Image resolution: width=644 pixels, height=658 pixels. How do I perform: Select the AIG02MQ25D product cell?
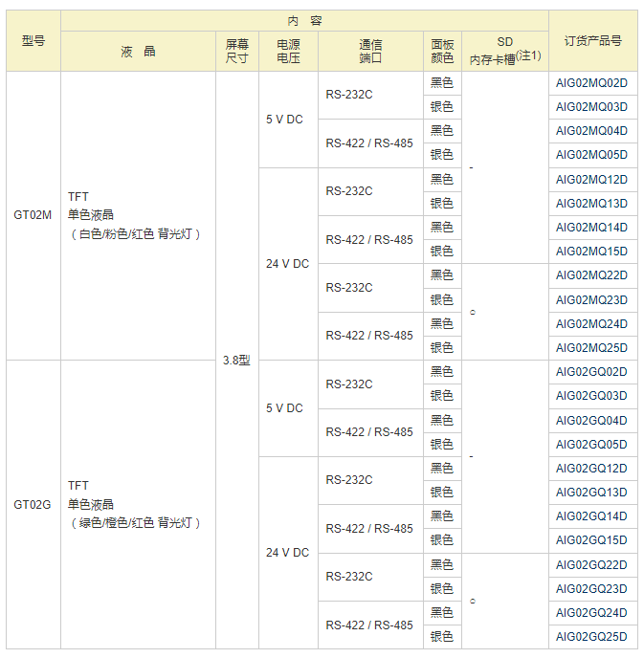coord(591,347)
